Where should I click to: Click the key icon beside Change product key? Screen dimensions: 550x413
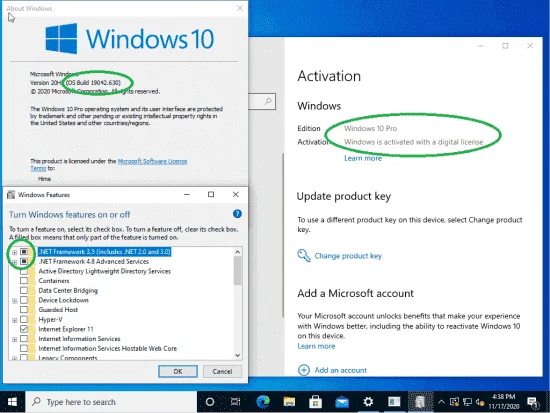(304, 255)
